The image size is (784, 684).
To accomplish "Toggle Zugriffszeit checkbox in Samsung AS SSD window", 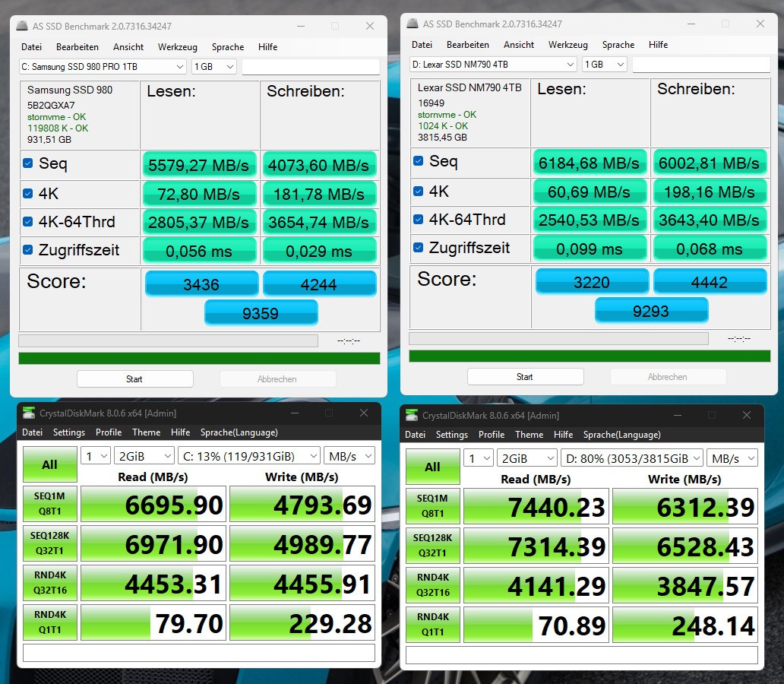I will coord(28,249).
